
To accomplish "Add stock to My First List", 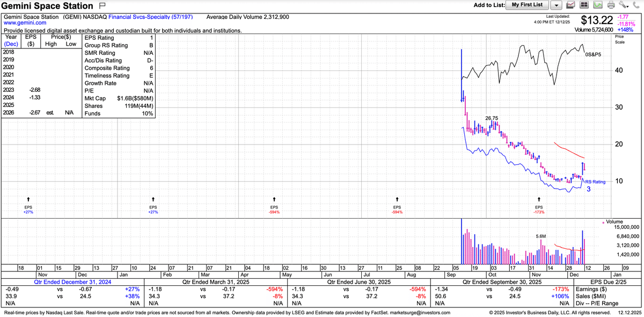I will coord(527,5).
